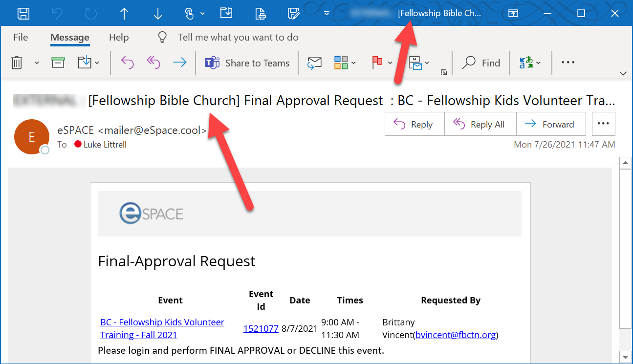Click the lightbulb Tell me icon
This screenshot has width=633, height=364.
click(162, 37)
